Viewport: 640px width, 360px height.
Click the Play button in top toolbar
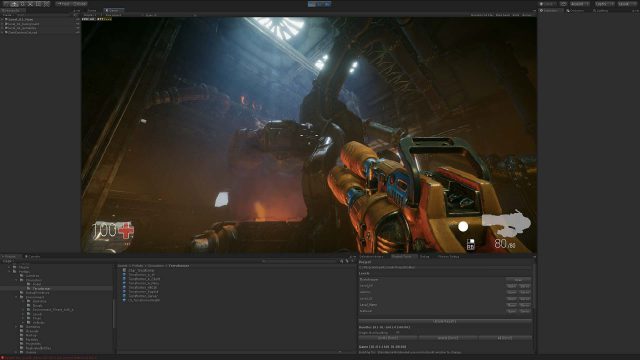(x=312, y=4)
